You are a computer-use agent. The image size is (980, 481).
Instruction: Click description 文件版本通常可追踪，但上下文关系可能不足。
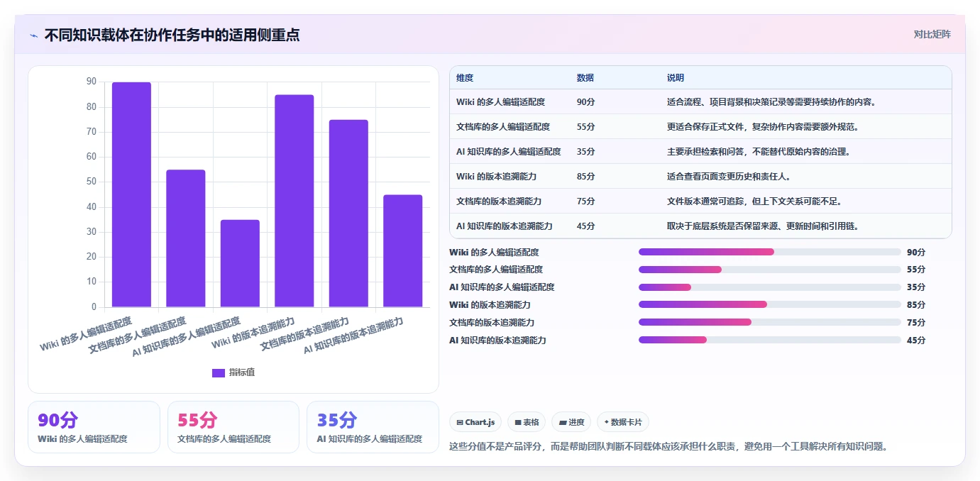point(756,201)
